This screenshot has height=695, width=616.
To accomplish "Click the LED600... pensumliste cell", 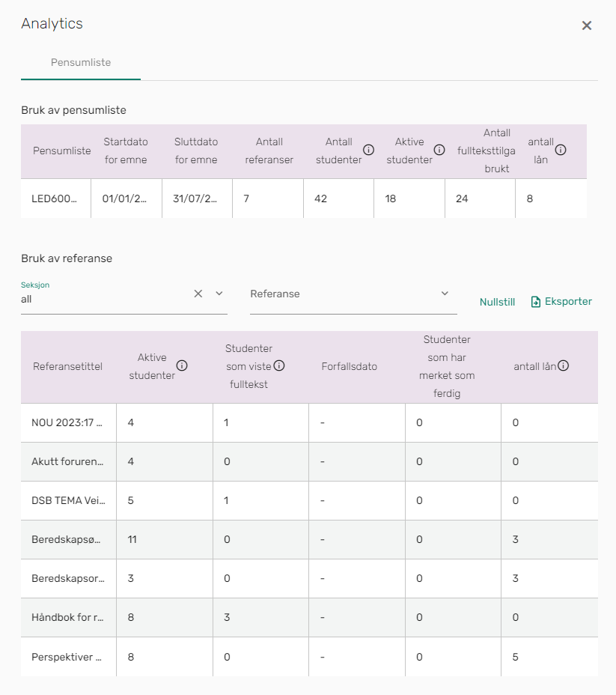I will [56, 198].
